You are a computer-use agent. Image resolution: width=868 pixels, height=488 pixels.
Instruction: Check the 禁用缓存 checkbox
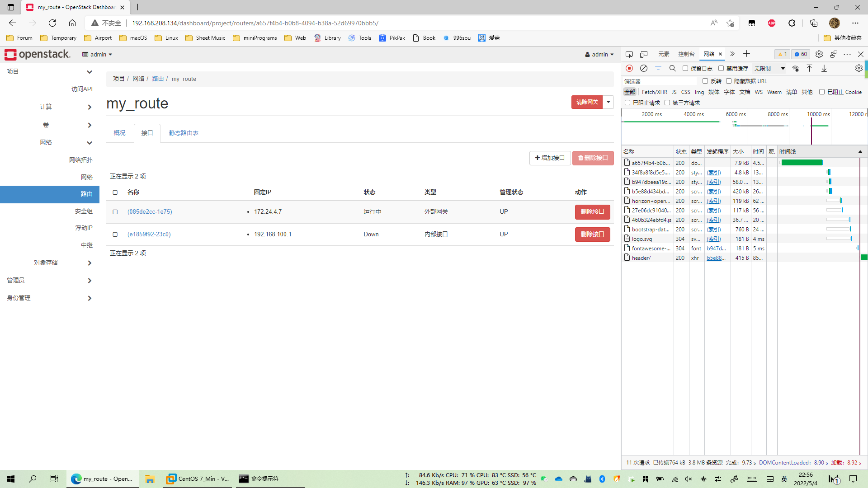point(721,68)
